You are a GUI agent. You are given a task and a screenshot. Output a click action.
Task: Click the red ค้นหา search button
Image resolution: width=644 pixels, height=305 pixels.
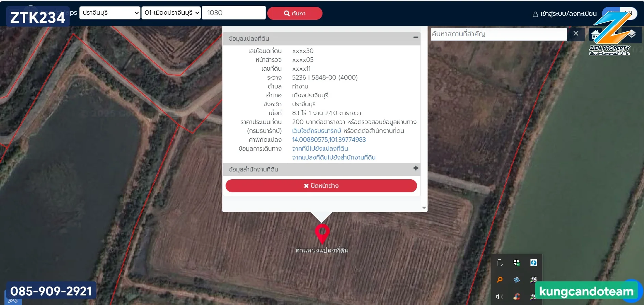295,13
